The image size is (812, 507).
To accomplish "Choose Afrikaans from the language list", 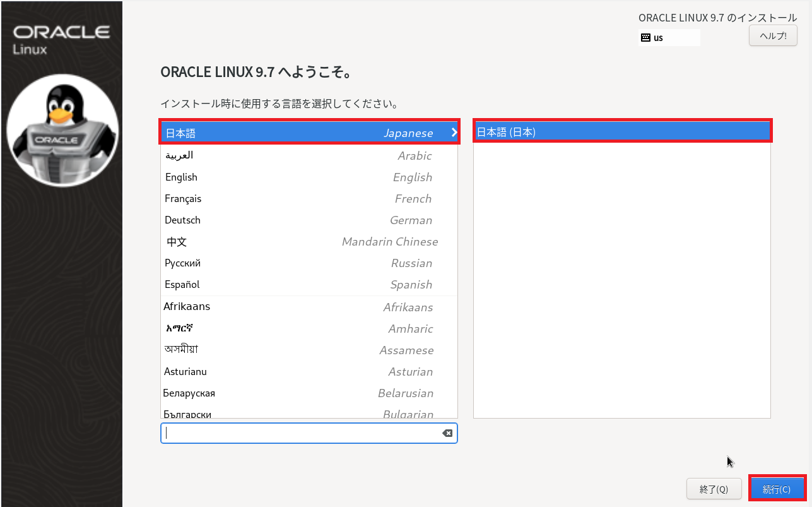I will (309, 307).
